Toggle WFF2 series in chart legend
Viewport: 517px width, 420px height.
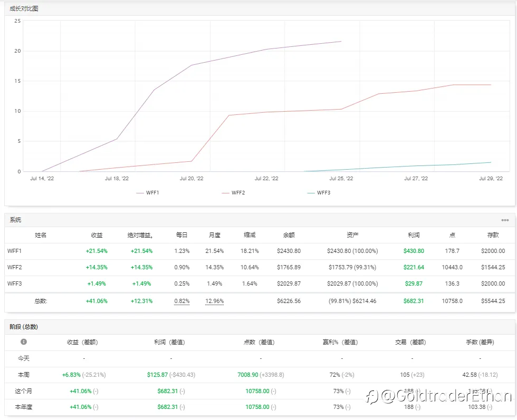(233, 193)
